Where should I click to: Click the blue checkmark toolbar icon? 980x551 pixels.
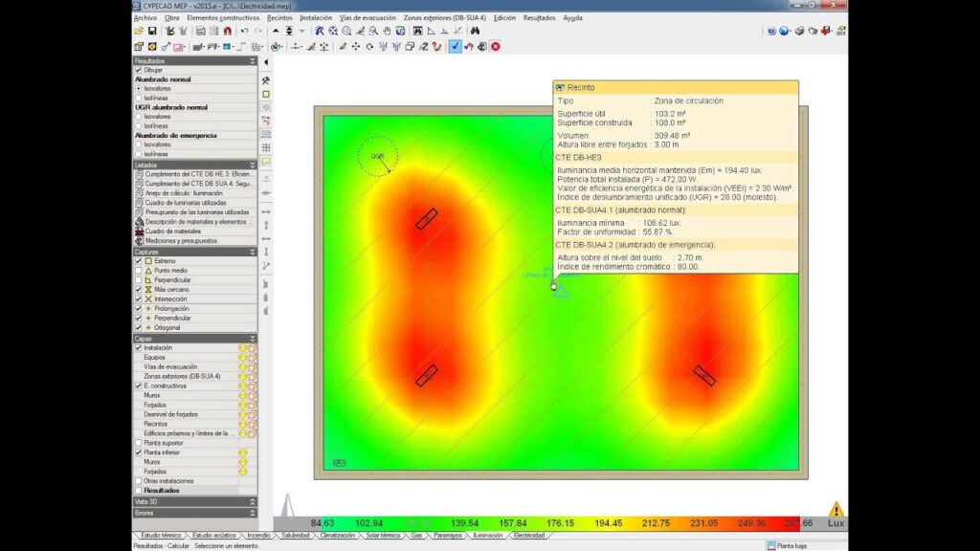(x=455, y=46)
